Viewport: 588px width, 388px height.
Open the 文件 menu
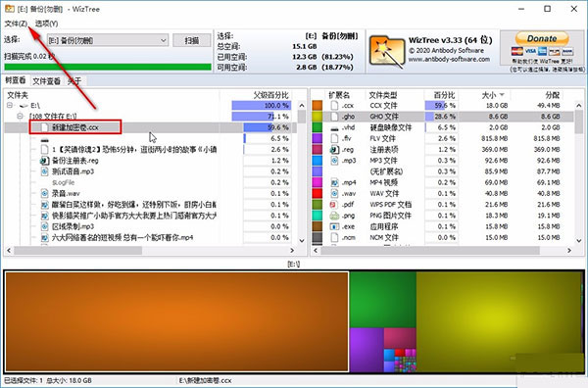pyautogui.click(x=16, y=24)
